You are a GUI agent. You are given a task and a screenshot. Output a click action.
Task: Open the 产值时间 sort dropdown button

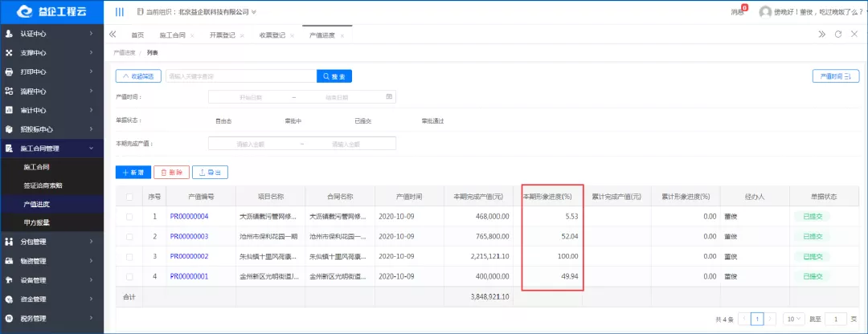pyautogui.click(x=835, y=76)
